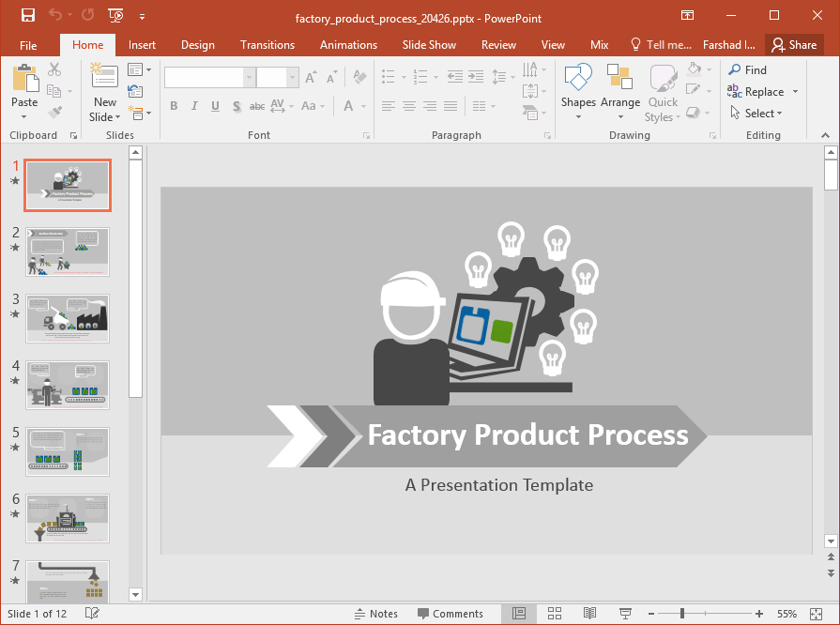Switch to Slide Sorter view
840x625 pixels.
point(555,614)
